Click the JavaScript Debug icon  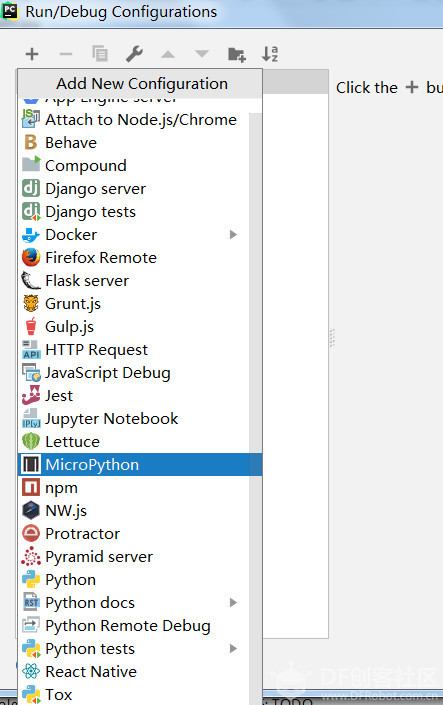[x=31, y=372]
